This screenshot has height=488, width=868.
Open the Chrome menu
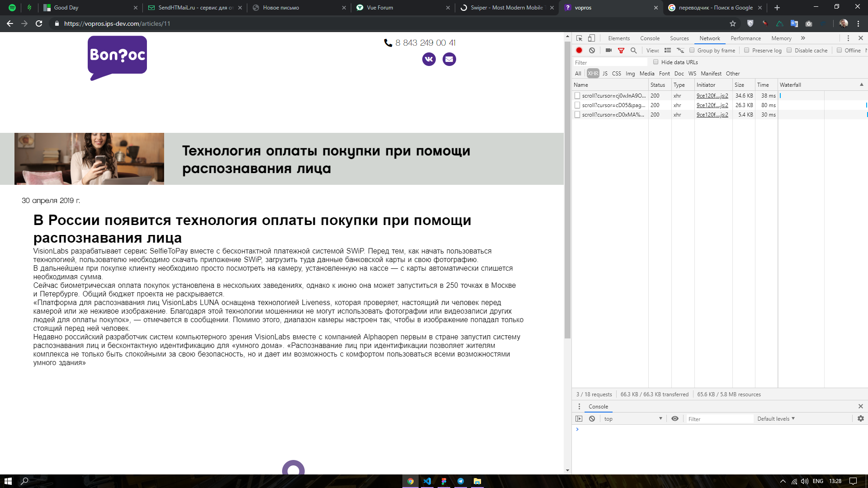click(x=859, y=23)
